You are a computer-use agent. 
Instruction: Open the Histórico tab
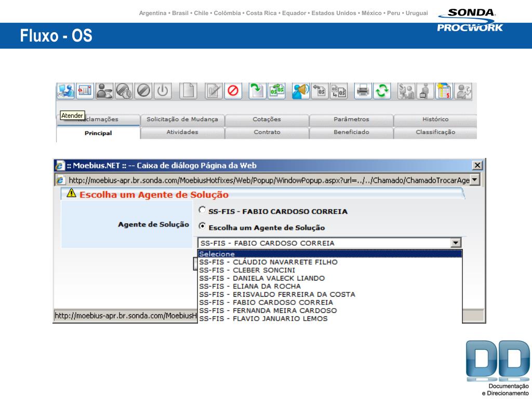[x=435, y=119]
